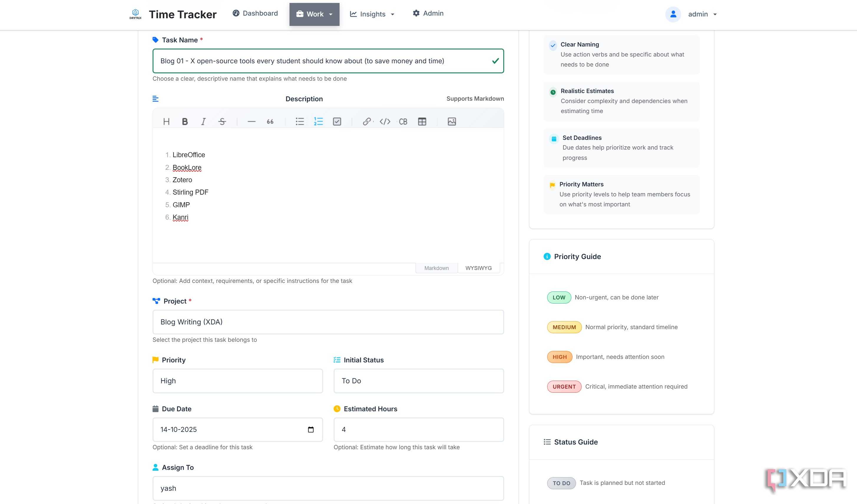857x504 pixels.
Task: Open the Work dropdown menu
Action: click(x=314, y=14)
